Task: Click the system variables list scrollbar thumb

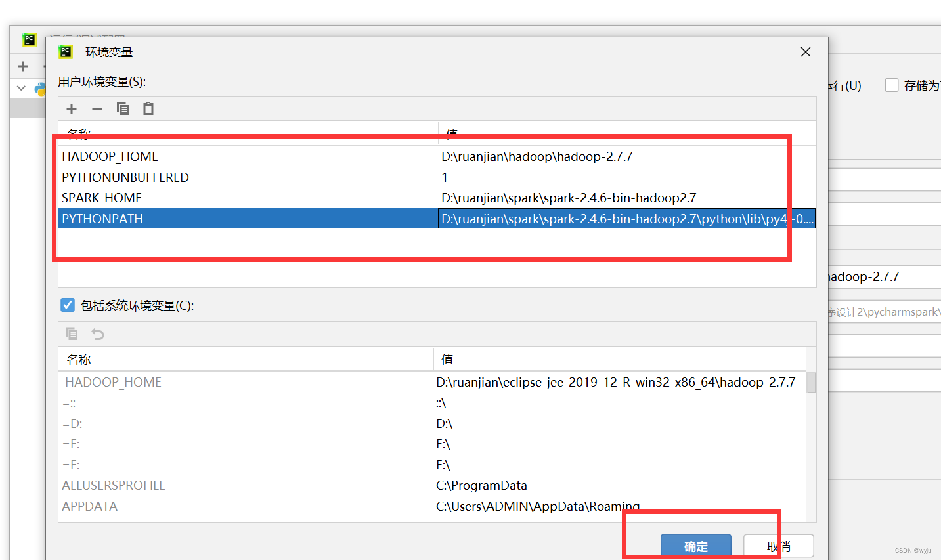Action: coord(811,382)
